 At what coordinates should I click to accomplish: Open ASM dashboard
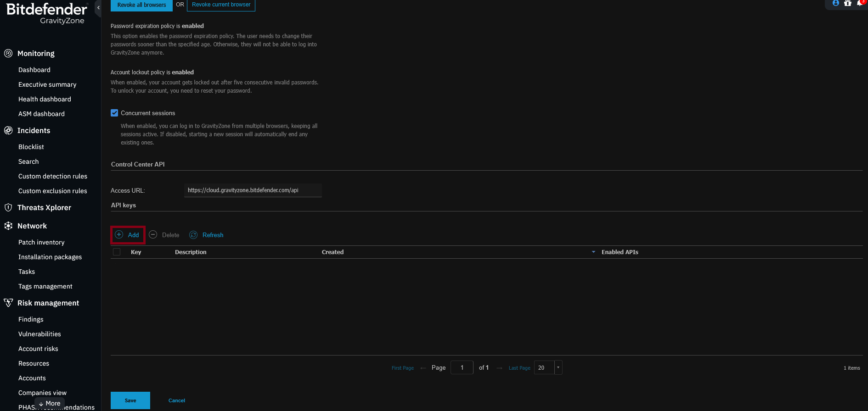(41, 114)
